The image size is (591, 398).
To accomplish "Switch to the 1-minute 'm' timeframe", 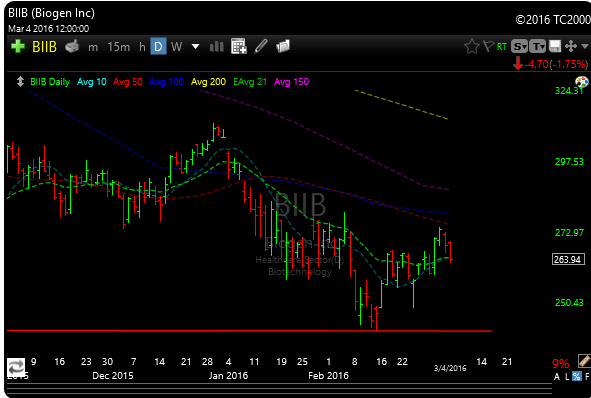I will click(93, 47).
